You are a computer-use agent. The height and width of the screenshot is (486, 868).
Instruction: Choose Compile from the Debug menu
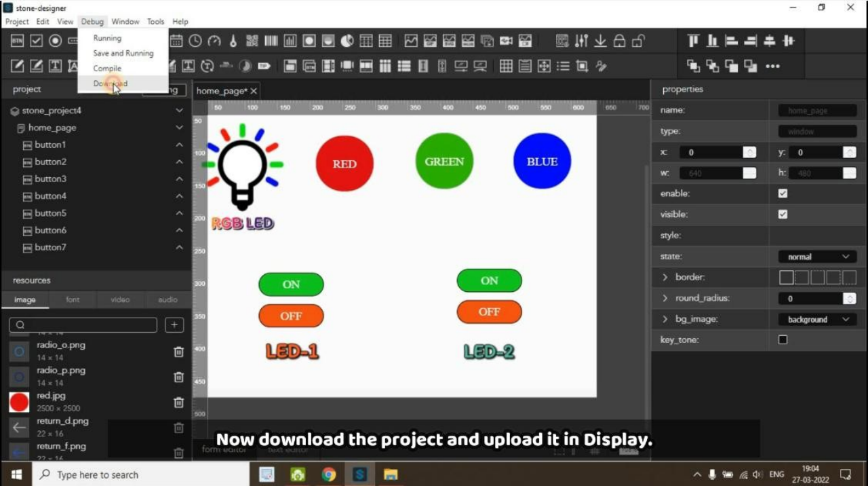pos(107,68)
